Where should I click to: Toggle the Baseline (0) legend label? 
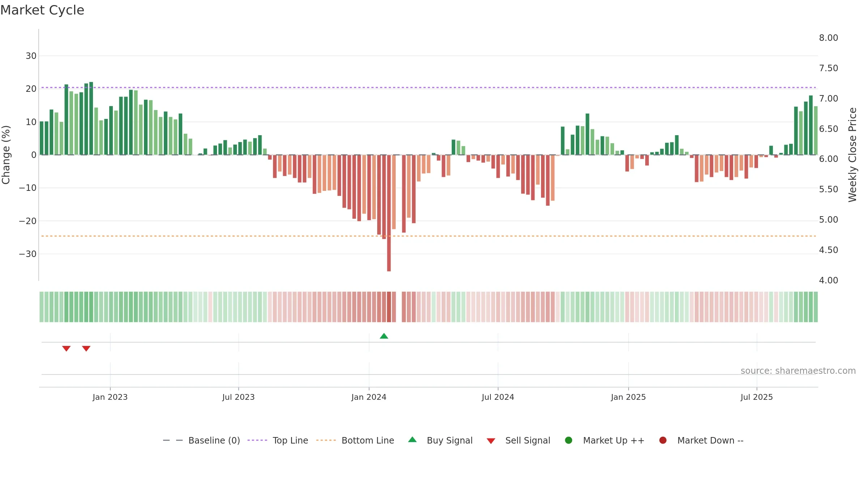[214, 441]
